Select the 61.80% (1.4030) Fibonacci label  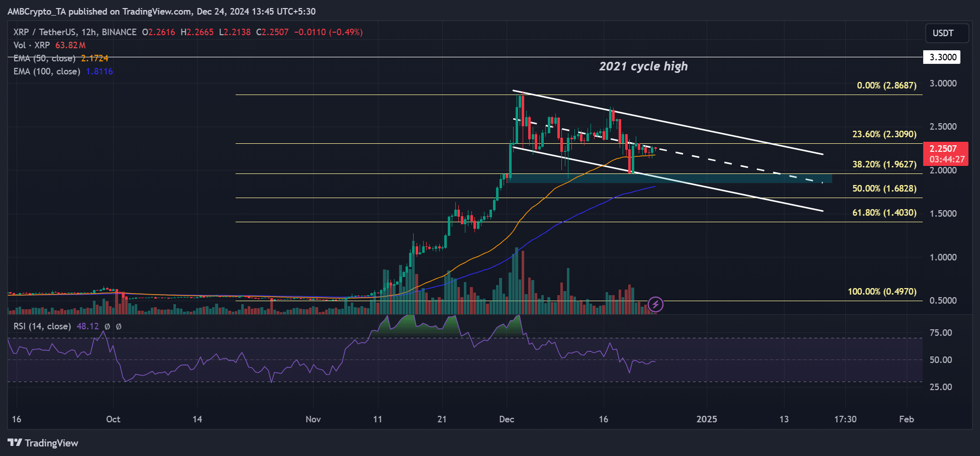click(885, 213)
